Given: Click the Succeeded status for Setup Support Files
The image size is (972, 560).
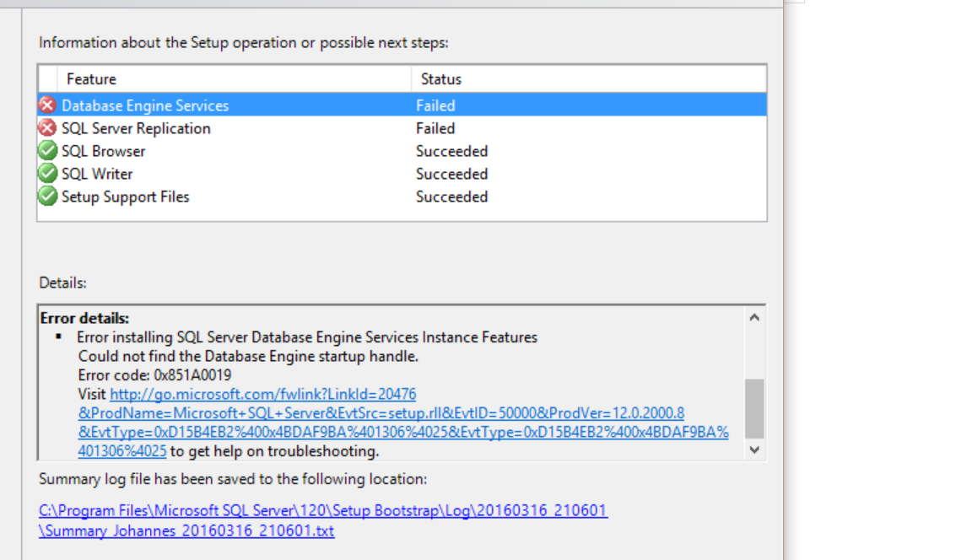Looking at the screenshot, I should click(x=452, y=197).
